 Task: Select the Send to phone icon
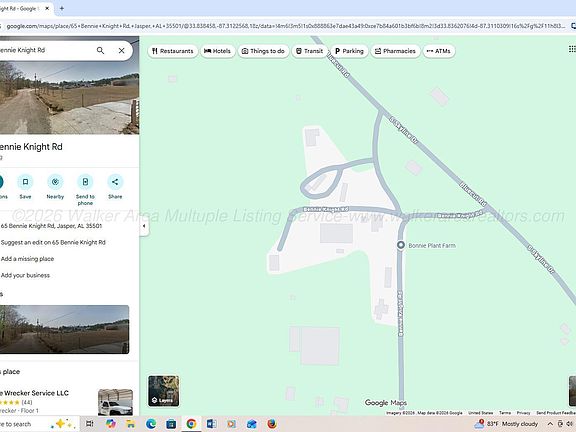pyautogui.click(x=85, y=182)
